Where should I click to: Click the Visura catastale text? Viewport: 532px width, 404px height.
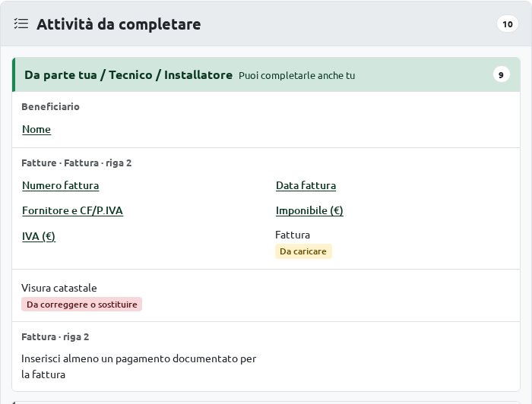pos(59,288)
